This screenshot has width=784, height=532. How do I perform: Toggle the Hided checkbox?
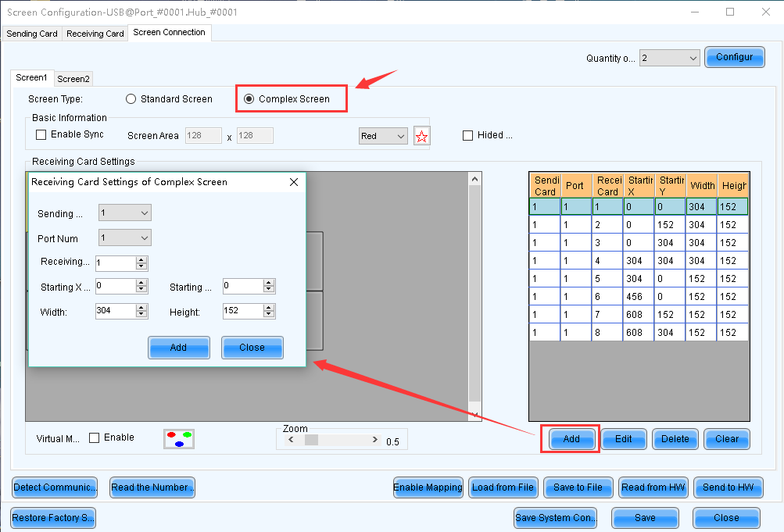[468, 135]
